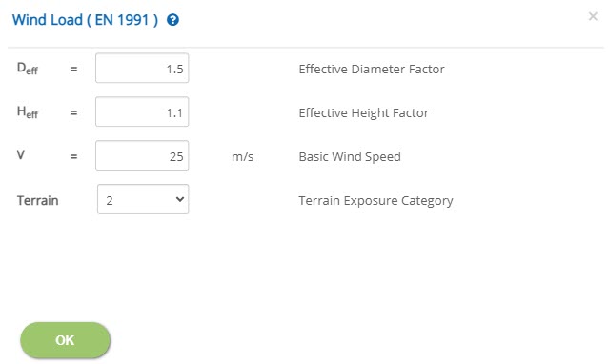The image size is (608, 364).
Task: Click into the Basic Wind Speed field
Action: tap(142, 156)
